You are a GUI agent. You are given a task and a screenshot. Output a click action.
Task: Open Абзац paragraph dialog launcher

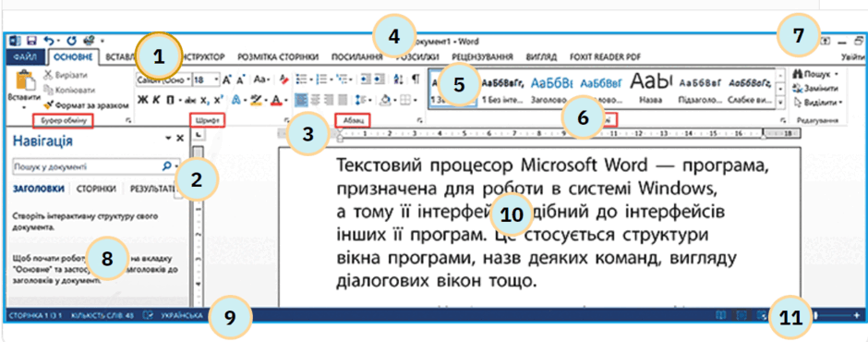click(419, 120)
